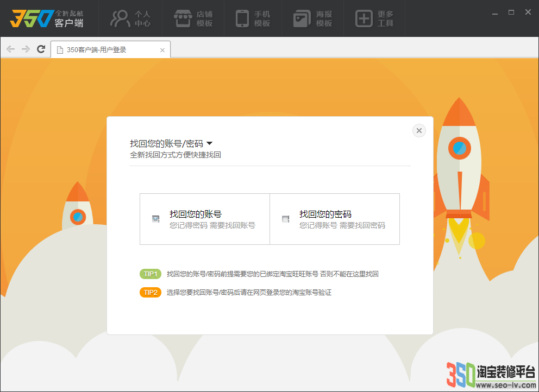Close the account recovery dialog
Image resolution: width=539 pixels, height=392 pixels.
pyautogui.click(x=419, y=130)
